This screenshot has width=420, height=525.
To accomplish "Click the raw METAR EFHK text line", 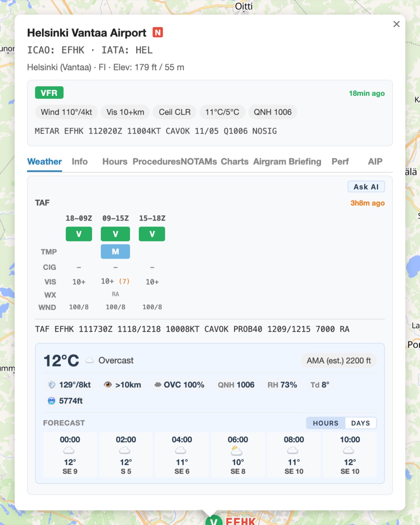I will pyautogui.click(x=156, y=131).
